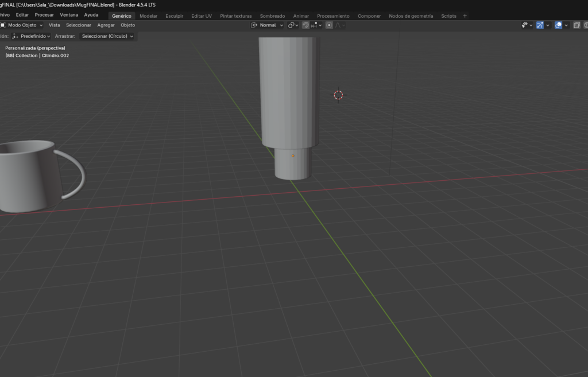
Task: Add a new workspace with plus icon
Action: pos(465,16)
